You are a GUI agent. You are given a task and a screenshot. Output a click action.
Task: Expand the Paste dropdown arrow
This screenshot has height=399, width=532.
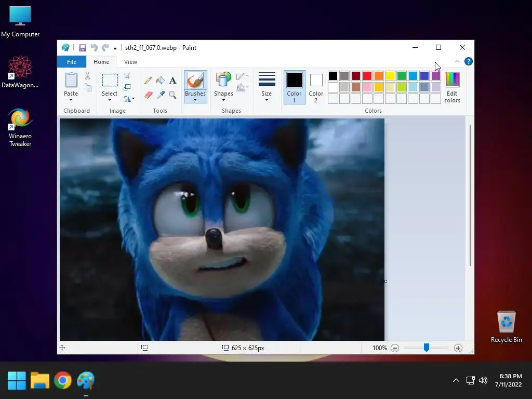71,100
